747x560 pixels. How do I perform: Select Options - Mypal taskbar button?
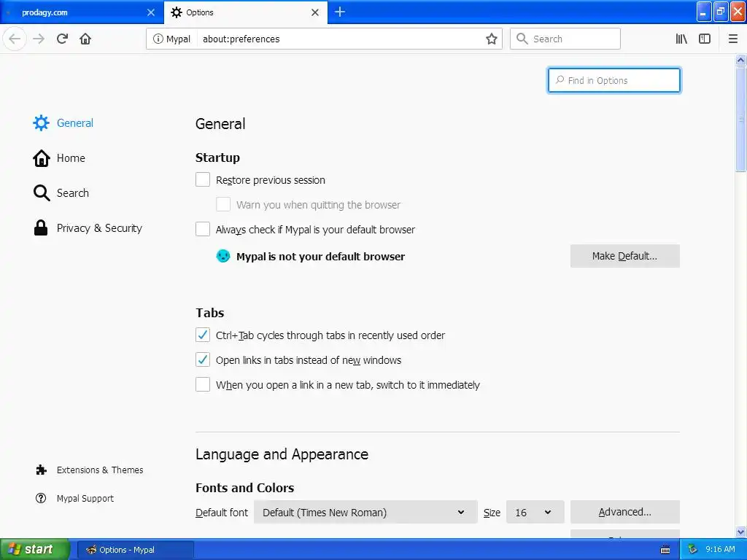[135, 550]
